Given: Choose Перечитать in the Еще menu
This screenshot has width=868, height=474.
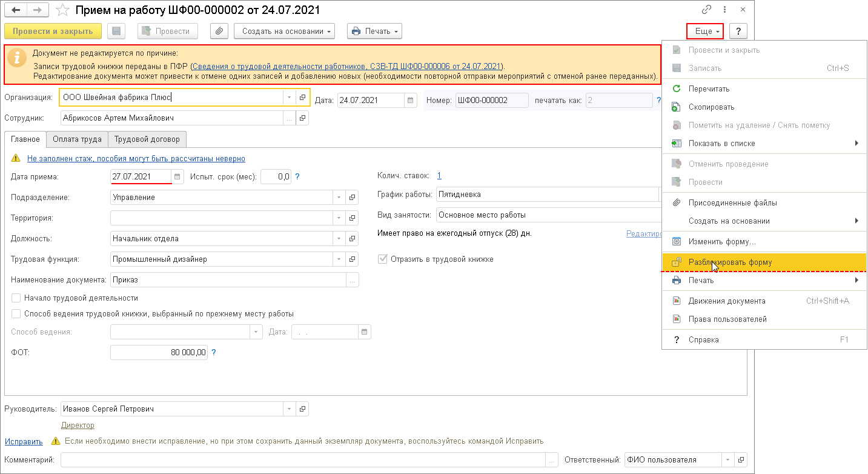Looking at the screenshot, I should 764,89.
